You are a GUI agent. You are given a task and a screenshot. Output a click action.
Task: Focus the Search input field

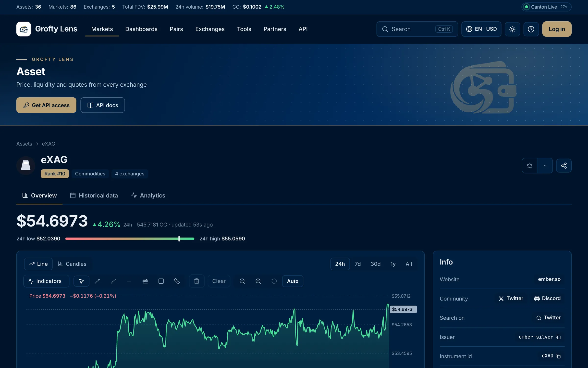pos(417,29)
